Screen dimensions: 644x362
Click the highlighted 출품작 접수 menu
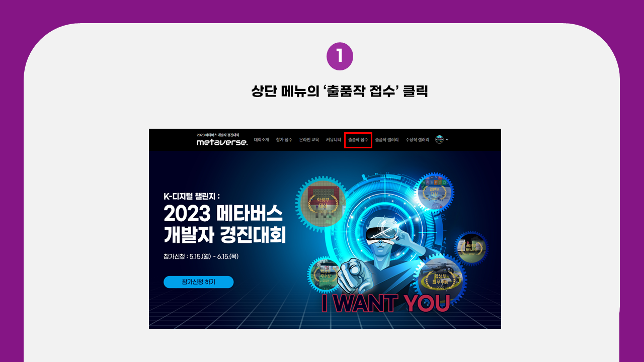coord(358,140)
